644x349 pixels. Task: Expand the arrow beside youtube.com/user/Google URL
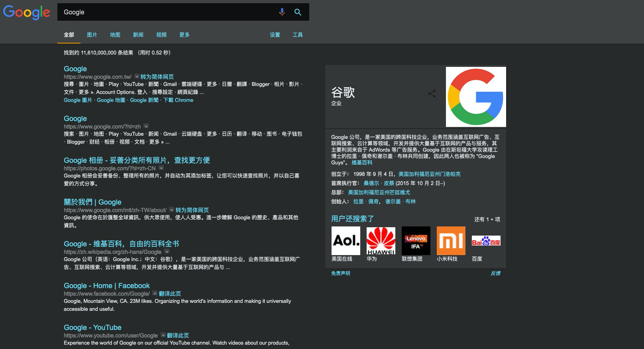[163, 335]
